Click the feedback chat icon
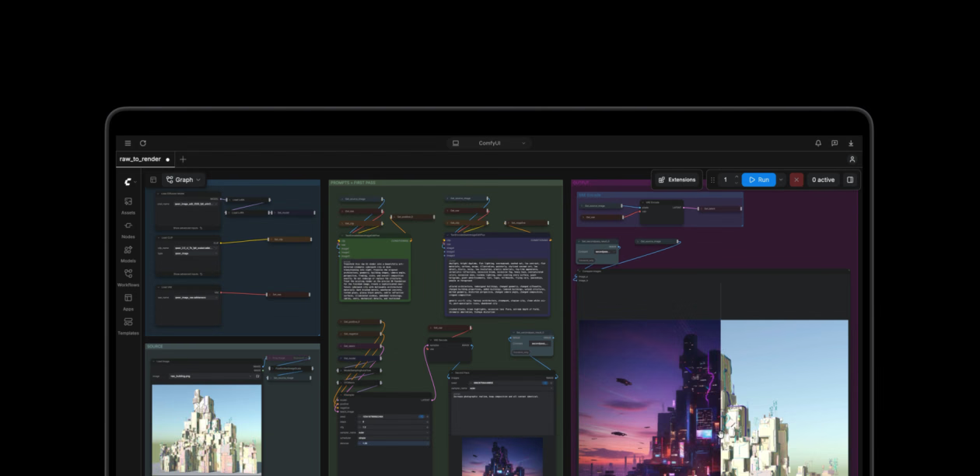The image size is (980, 476). (835, 143)
